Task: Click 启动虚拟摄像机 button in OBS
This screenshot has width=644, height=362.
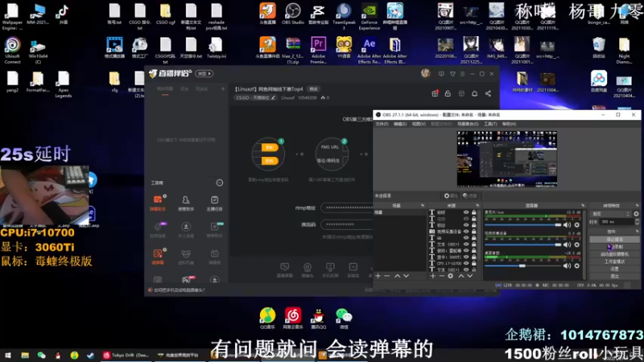Action: pyautogui.click(x=614, y=254)
